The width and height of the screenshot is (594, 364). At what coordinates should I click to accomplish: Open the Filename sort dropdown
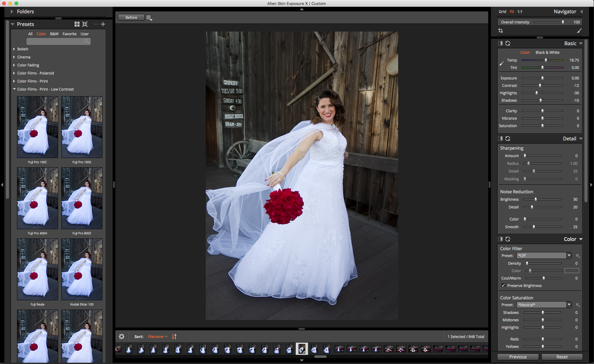coord(157,336)
